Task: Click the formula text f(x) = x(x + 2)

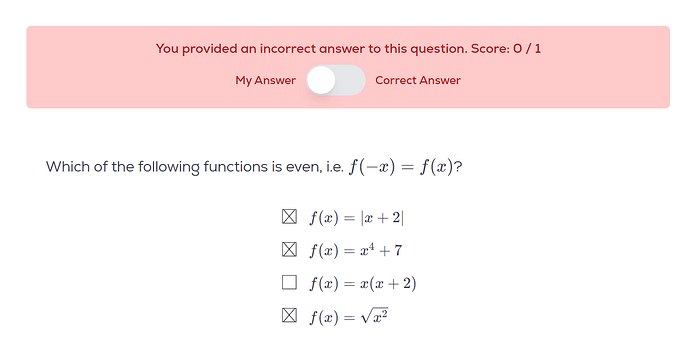Action: pyautogui.click(x=363, y=283)
